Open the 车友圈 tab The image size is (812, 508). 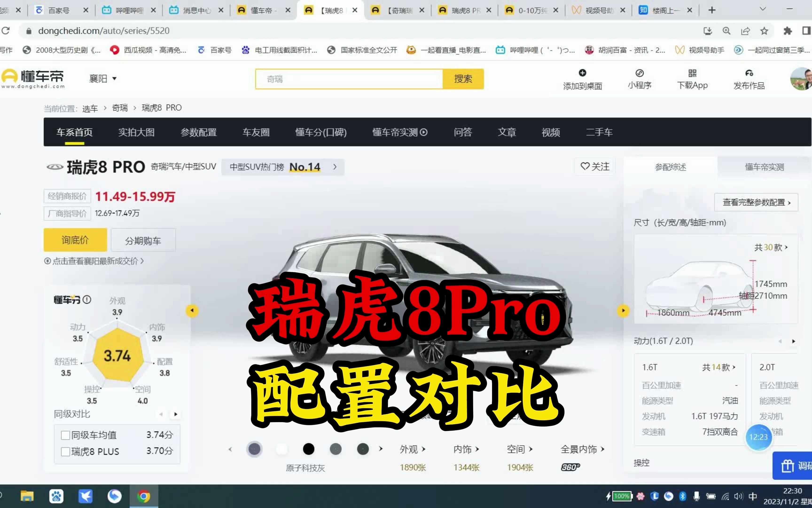click(x=256, y=132)
